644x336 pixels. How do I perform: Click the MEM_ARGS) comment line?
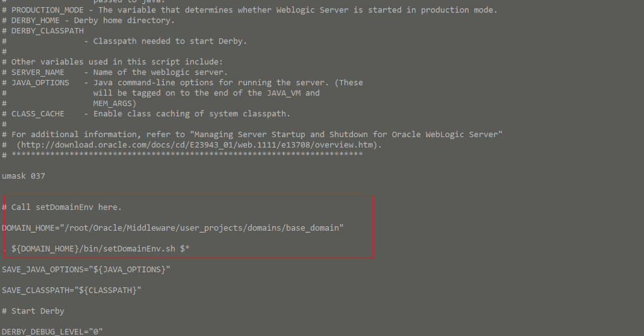coord(114,103)
